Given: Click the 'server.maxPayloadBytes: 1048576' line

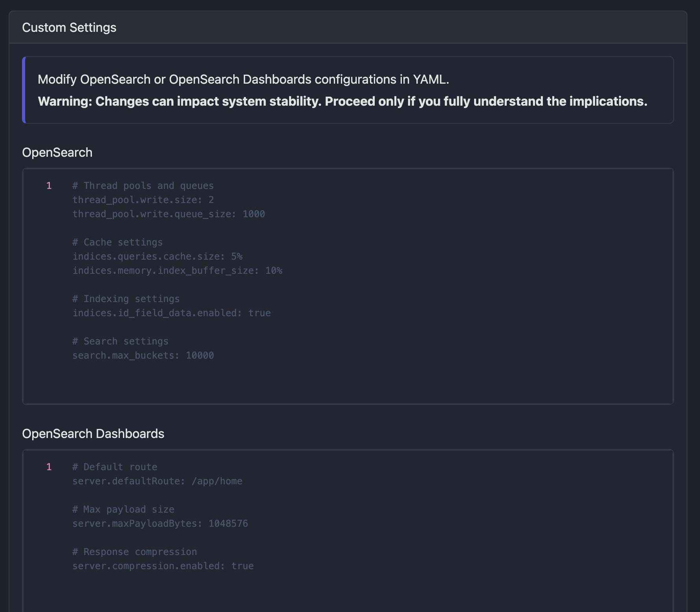Looking at the screenshot, I should click(x=160, y=524).
